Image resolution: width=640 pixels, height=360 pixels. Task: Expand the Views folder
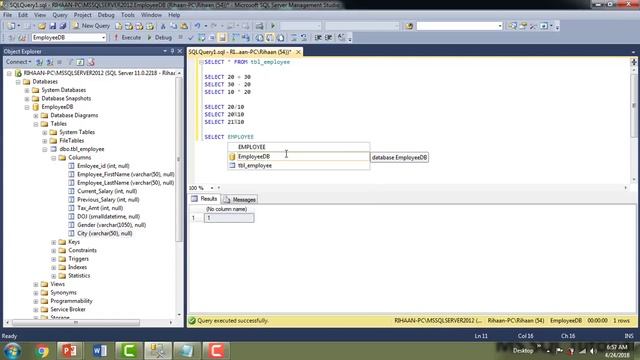point(36,284)
